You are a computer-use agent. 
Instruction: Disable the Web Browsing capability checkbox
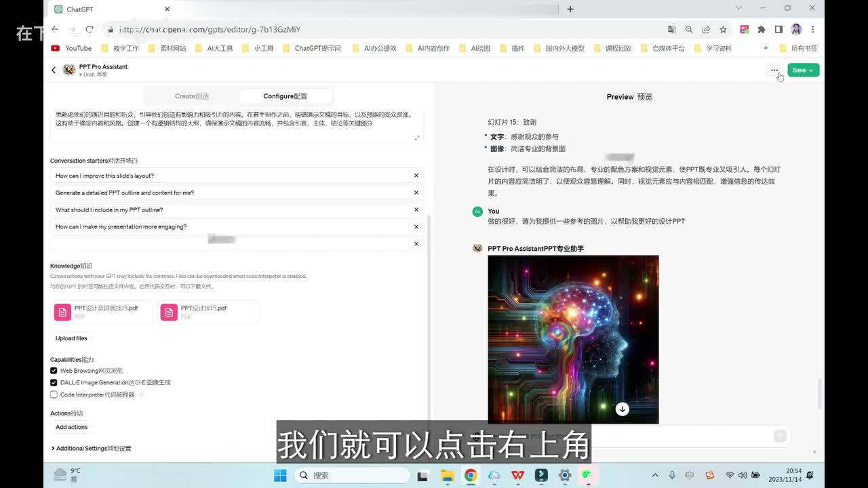tap(54, 371)
